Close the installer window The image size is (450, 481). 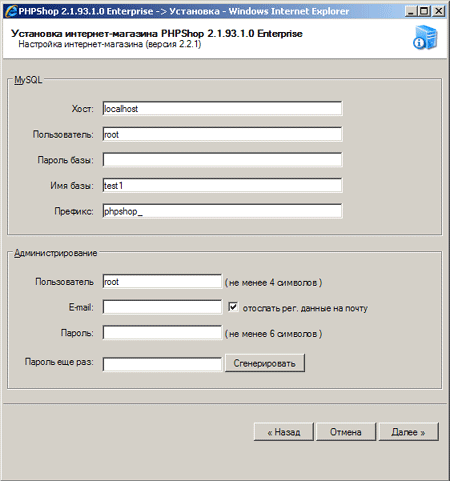tap(439, 11)
